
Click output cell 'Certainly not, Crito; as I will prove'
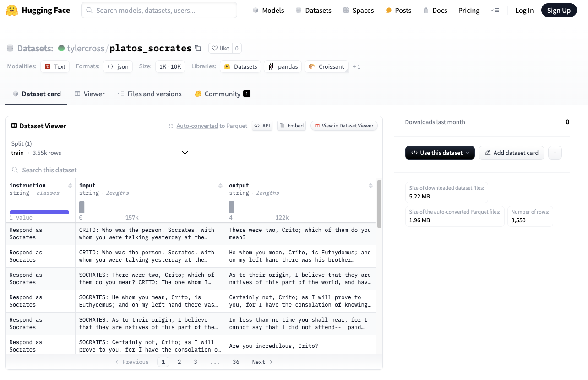point(300,301)
